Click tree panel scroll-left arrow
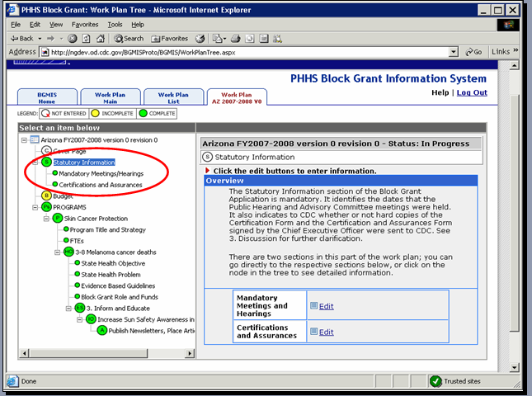Screen dimensions: 532x396 point(24,353)
